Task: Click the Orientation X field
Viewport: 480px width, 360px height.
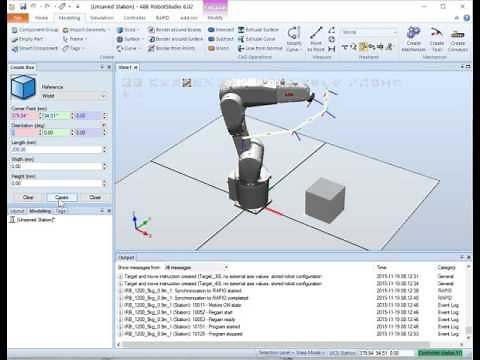Action: 25,133
